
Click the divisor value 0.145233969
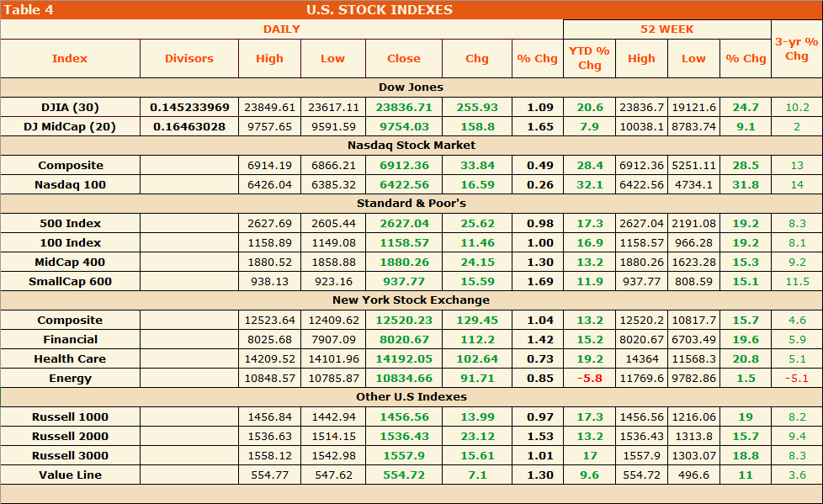coord(189,107)
